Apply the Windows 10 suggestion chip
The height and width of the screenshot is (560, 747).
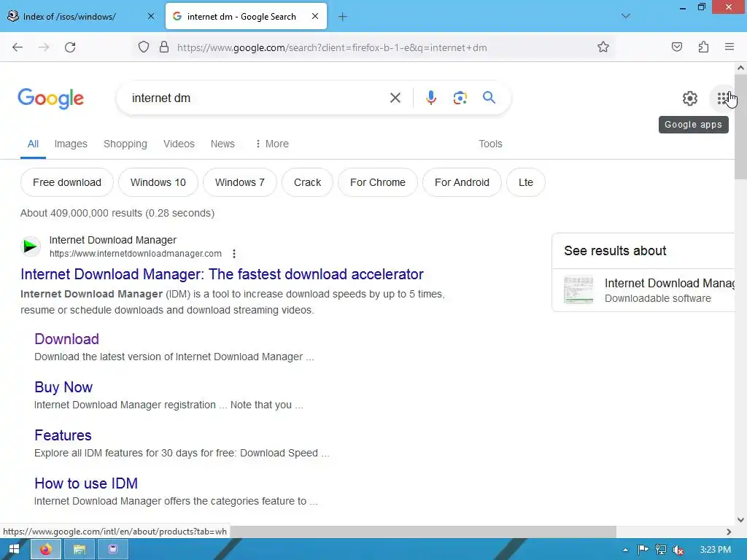[x=158, y=182]
